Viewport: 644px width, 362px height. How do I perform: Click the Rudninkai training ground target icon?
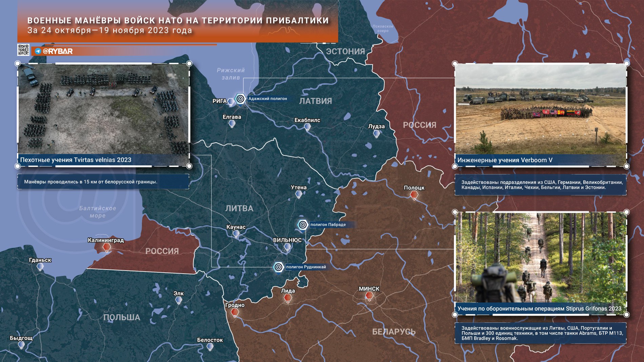click(278, 267)
